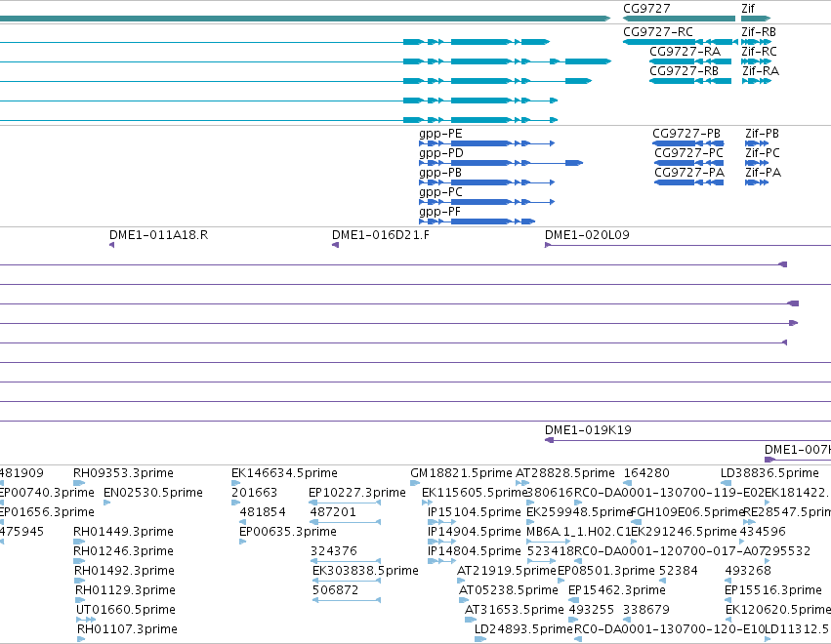Click the DME1-019K19 clone label

[x=588, y=430]
